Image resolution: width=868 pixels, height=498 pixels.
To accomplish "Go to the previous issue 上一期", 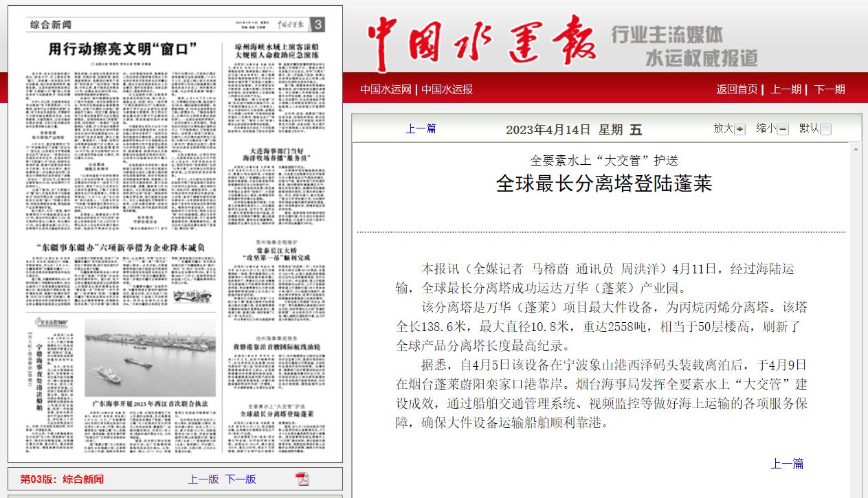I will coord(786,89).
